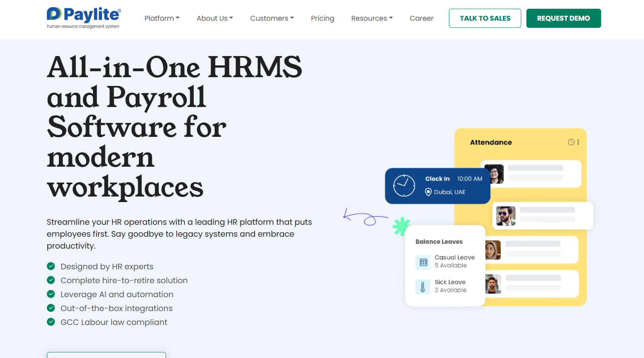Click the check icon beside GCC Labour law compliant
This screenshot has width=644, height=358.
(51, 322)
